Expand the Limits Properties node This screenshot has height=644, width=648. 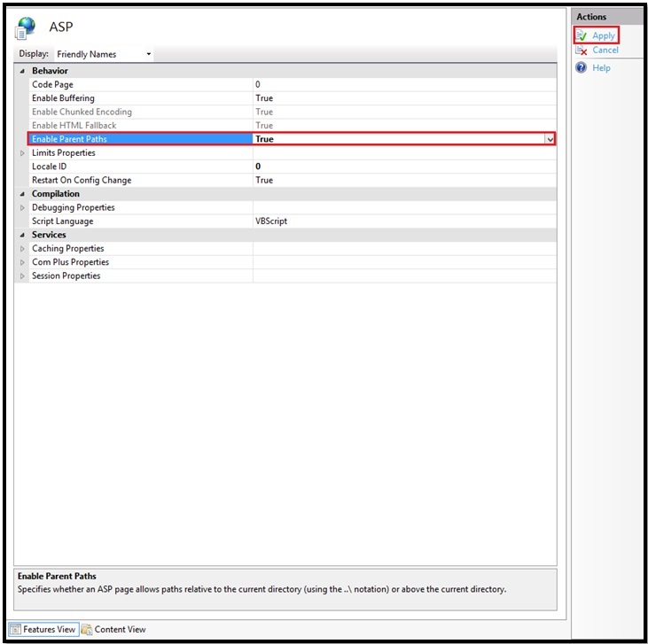click(22, 153)
